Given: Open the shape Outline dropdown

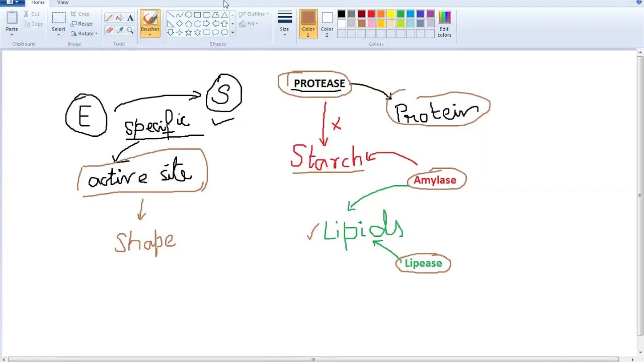Looking at the screenshot, I should point(254,14).
